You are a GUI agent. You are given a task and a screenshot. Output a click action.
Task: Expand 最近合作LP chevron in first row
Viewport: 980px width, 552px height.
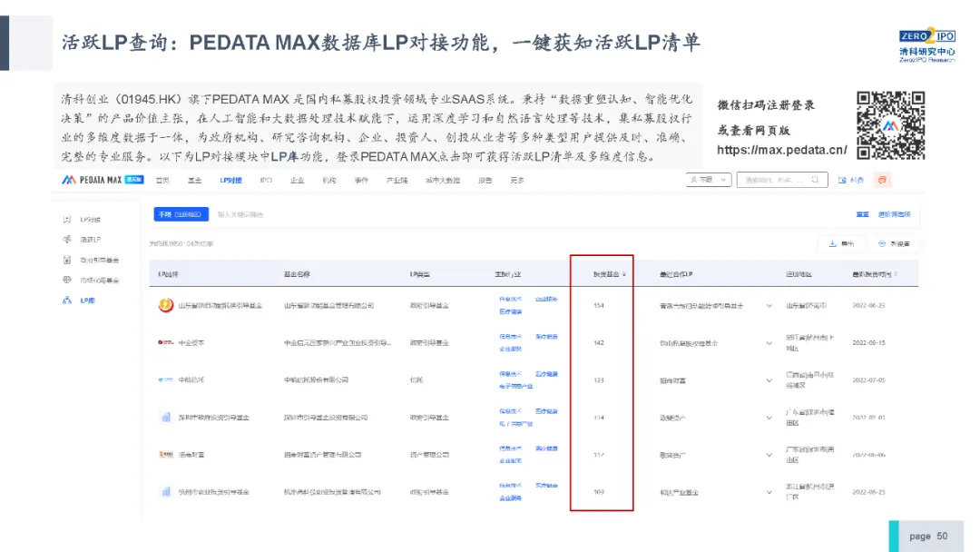point(769,306)
